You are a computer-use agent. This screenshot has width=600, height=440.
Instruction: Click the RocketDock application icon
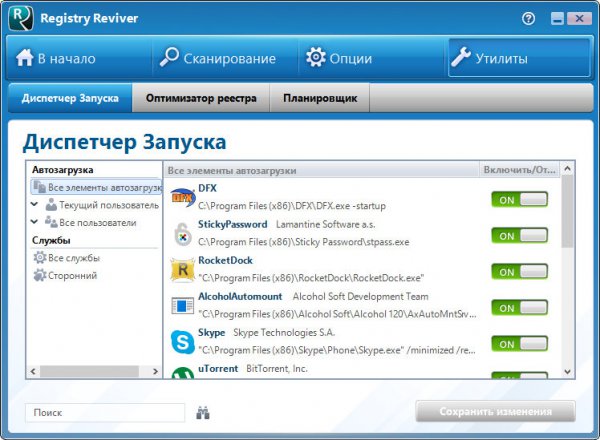183,270
